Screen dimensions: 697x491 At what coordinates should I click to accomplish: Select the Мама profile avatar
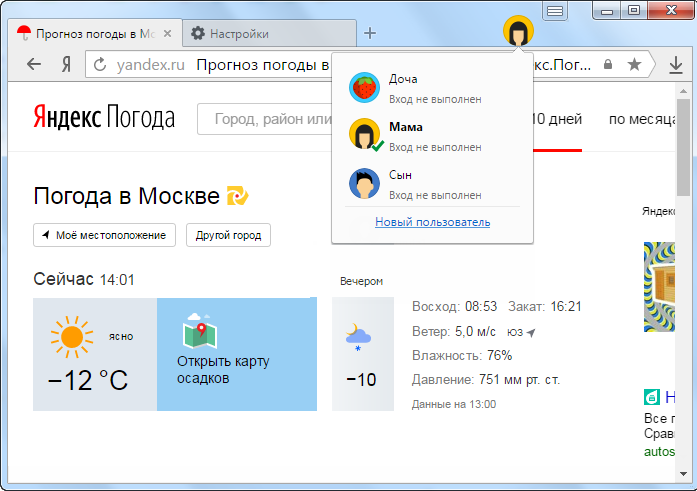(x=364, y=134)
